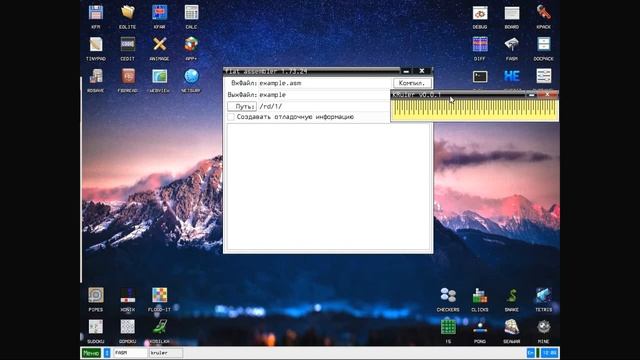Launch the XONIX game icon
The image size is (640, 360).
[127, 296]
